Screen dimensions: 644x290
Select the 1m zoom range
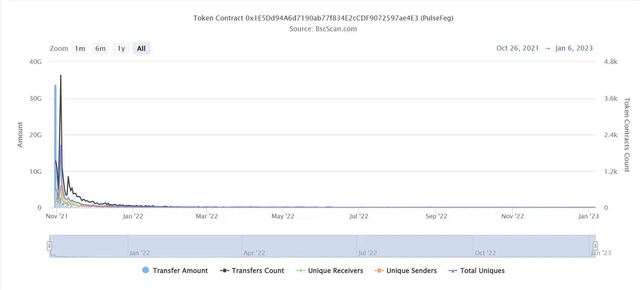tap(80, 48)
